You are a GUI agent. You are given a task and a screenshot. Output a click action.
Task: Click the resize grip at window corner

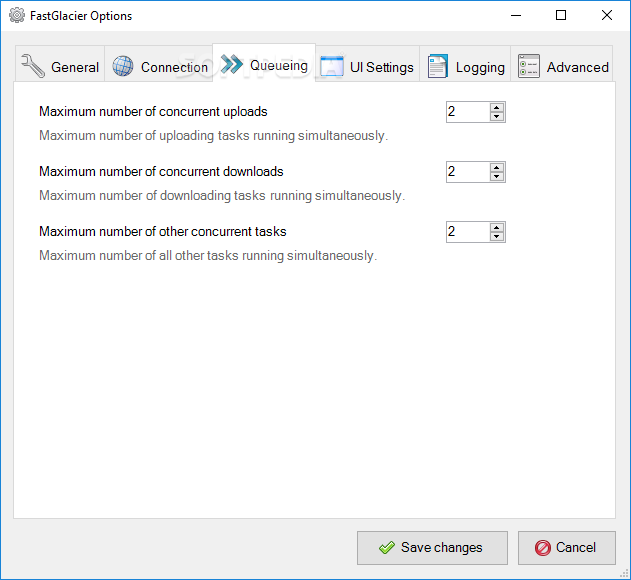coord(624,573)
